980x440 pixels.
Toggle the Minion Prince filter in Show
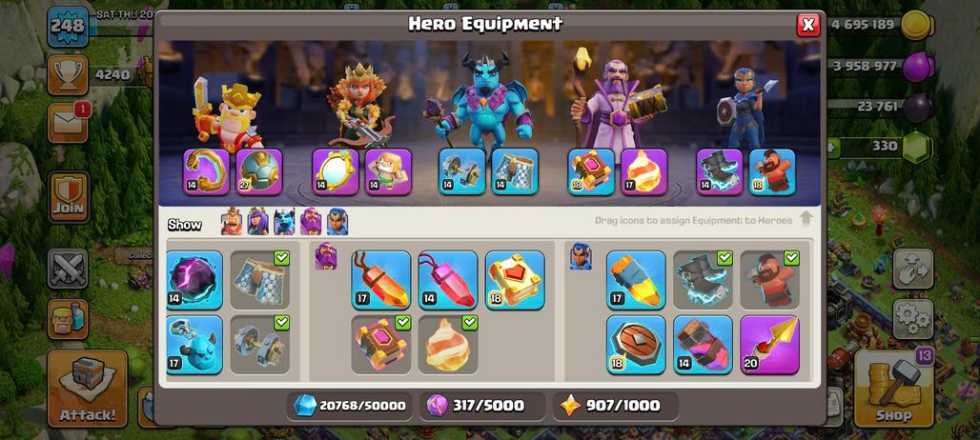[284, 222]
